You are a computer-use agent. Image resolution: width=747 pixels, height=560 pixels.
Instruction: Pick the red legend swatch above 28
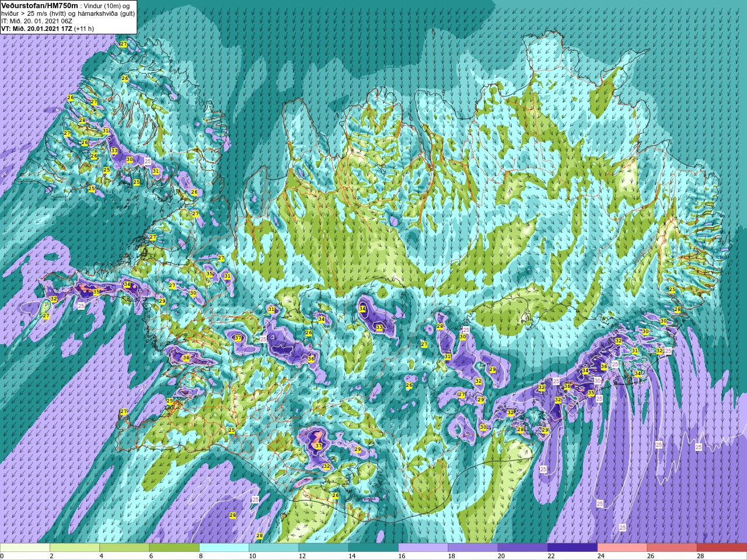[x=722, y=548]
